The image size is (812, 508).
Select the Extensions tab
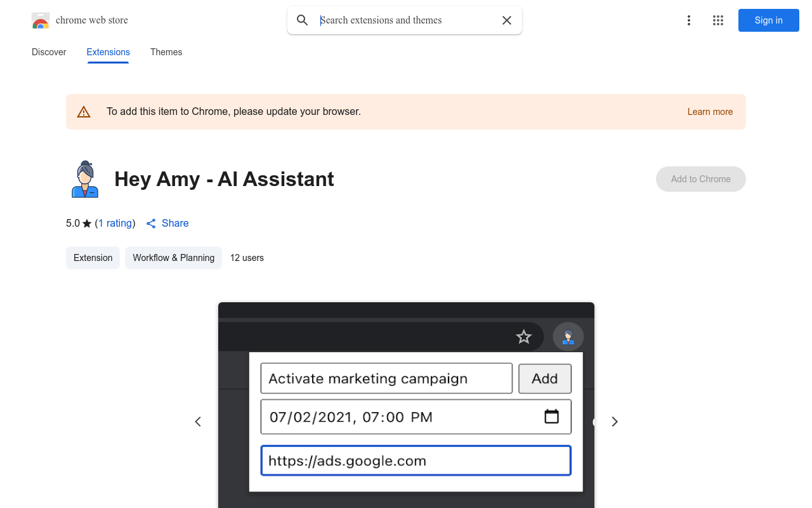tap(108, 52)
